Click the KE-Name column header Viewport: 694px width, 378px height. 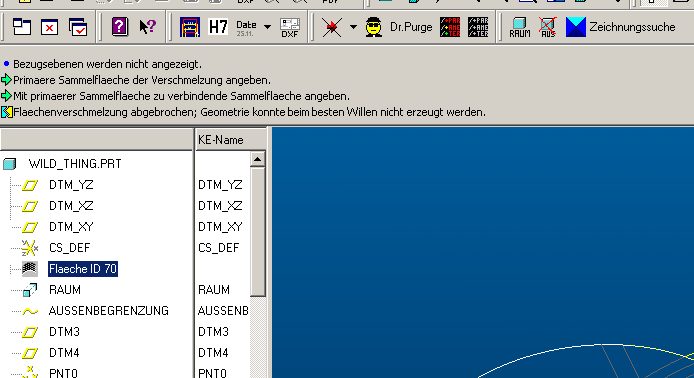coord(230,140)
